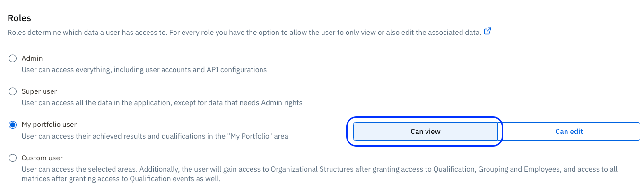Click "API configurations" in Admin description
The height and width of the screenshot is (191, 644).
236,70
